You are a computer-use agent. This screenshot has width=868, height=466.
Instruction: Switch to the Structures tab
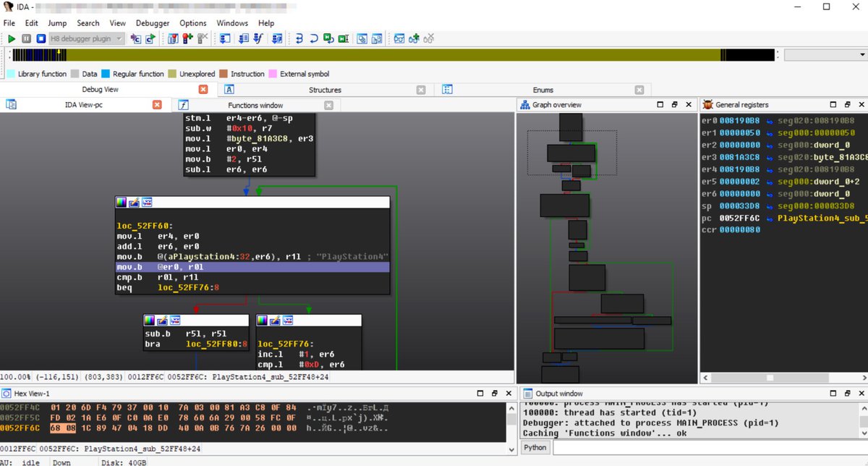tap(324, 90)
